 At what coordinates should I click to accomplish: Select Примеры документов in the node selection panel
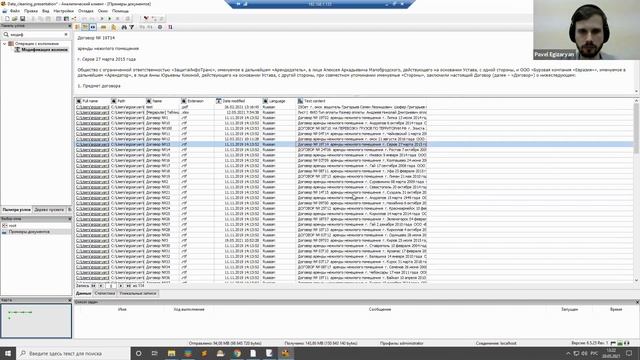pyautogui.click(x=29, y=232)
